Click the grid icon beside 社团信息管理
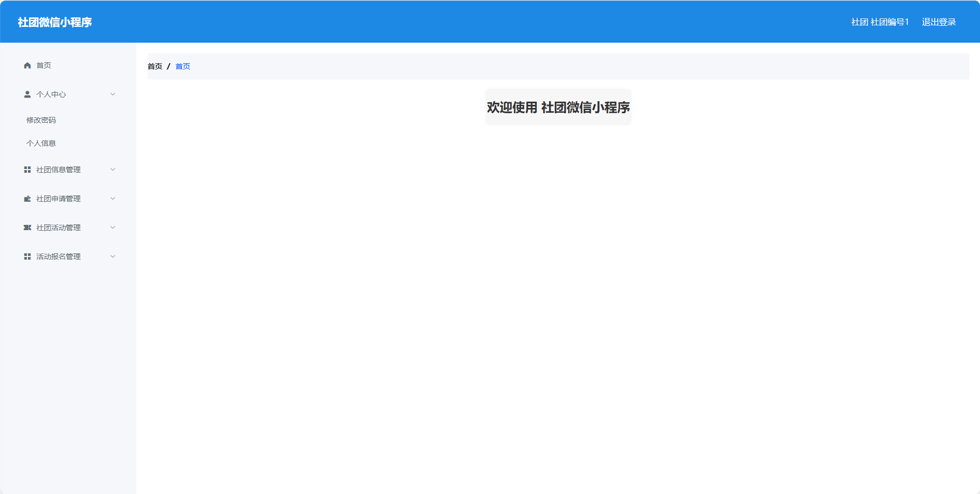 pyautogui.click(x=27, y=170)
